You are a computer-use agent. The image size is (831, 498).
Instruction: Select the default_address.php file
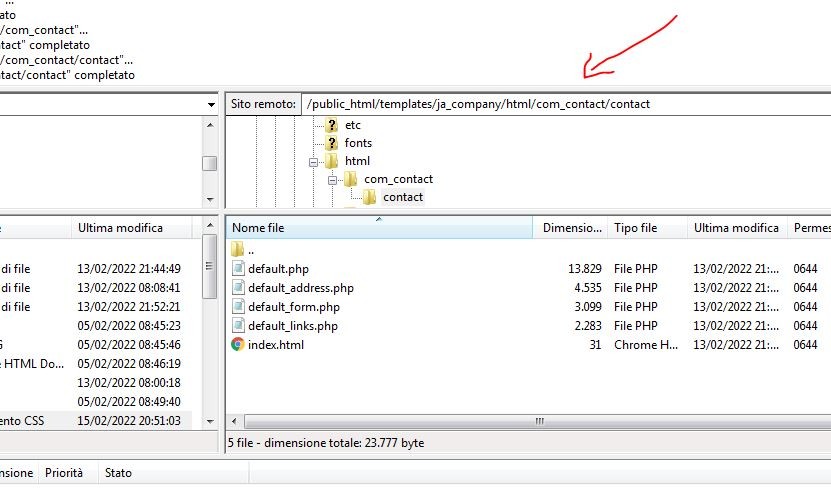300,288
